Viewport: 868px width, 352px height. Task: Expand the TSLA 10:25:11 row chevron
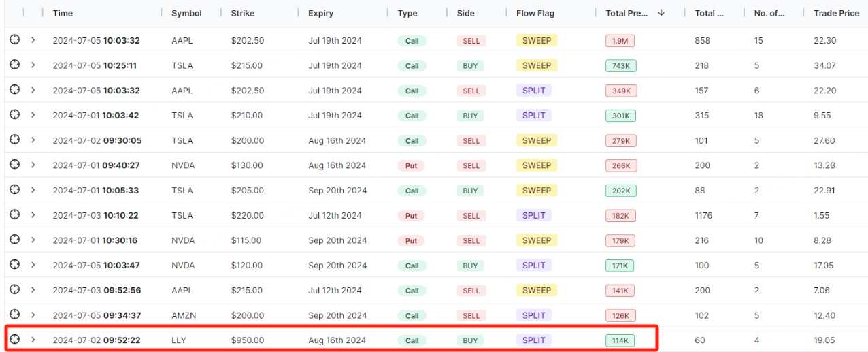[x=33, y=65]
